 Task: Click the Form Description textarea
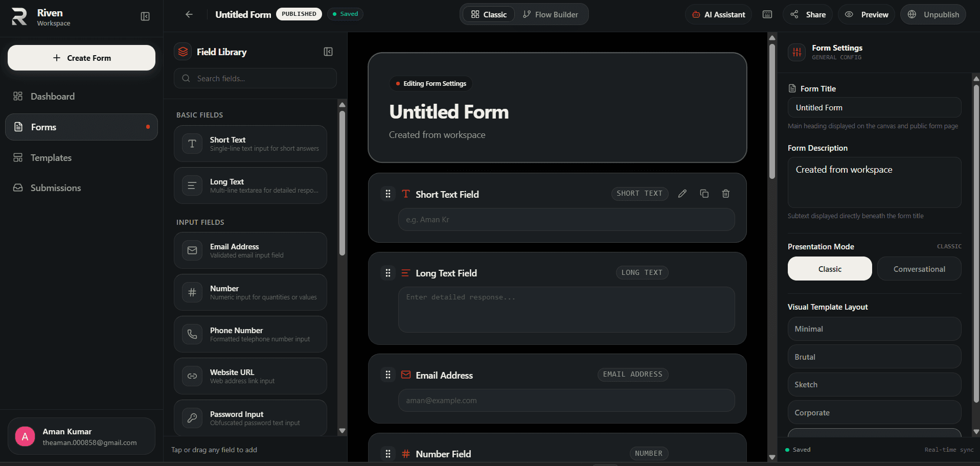[x=874, y=182]
